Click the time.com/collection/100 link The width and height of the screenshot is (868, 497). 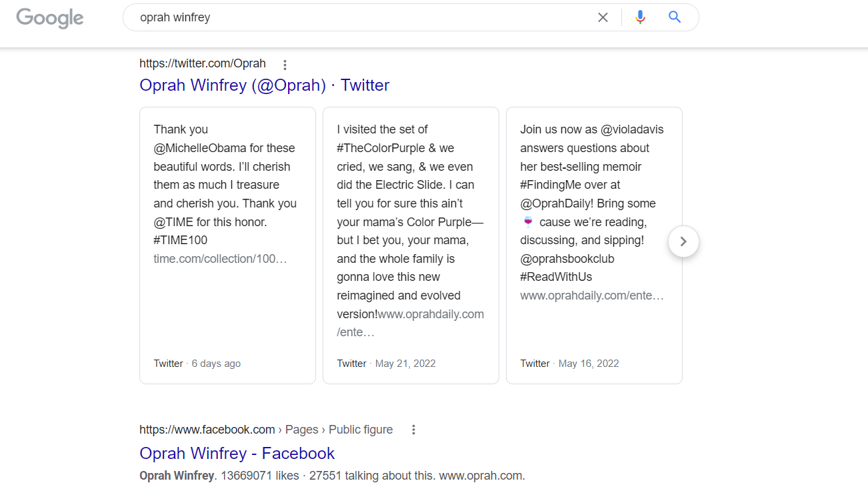[x=220, y=259]
